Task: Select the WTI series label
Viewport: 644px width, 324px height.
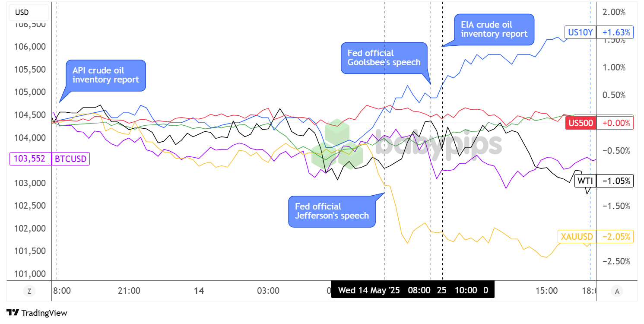Action: 585,181
